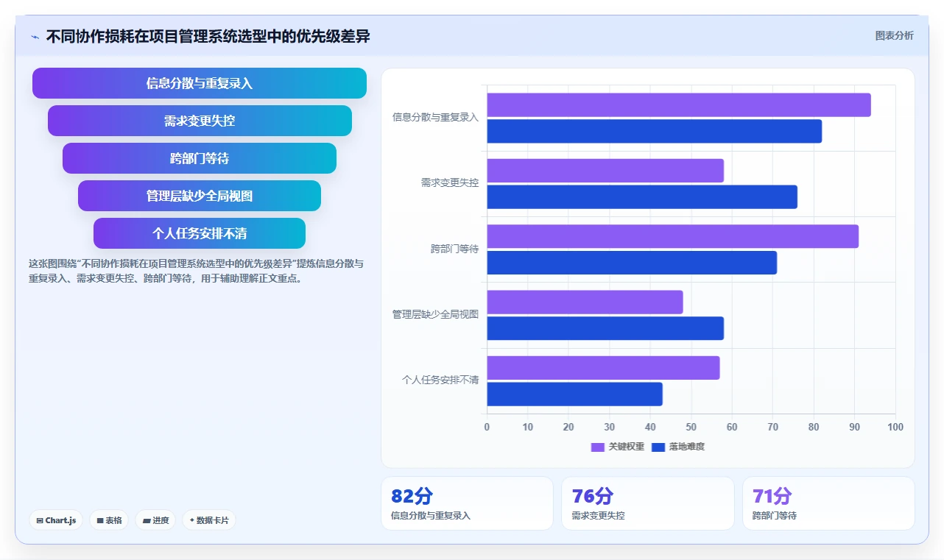Click the x-axis tick value 100
944x560 pixels.
[x=895, y=427]
